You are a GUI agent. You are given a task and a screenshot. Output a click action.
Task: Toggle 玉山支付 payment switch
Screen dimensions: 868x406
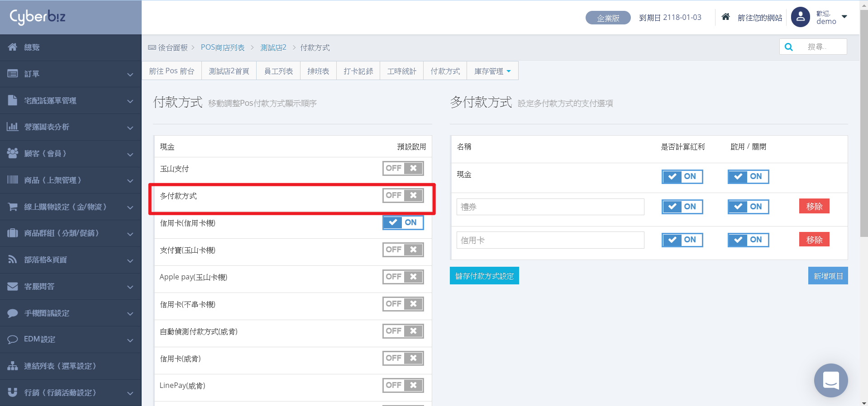[x=403, y=168]
